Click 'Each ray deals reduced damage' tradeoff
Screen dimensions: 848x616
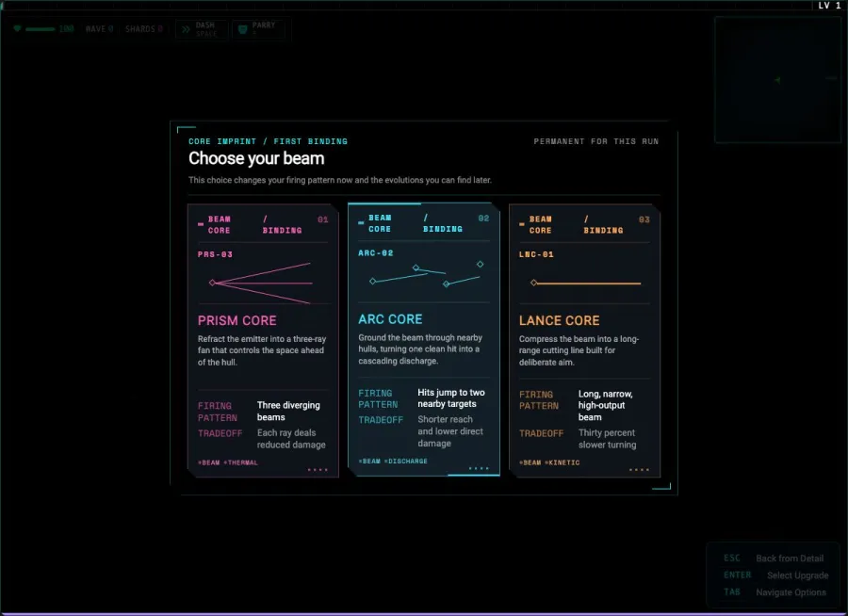[x=291, y=439]
